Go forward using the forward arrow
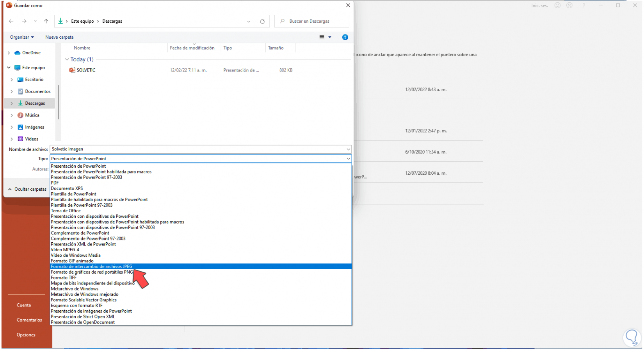 point(24,21)
